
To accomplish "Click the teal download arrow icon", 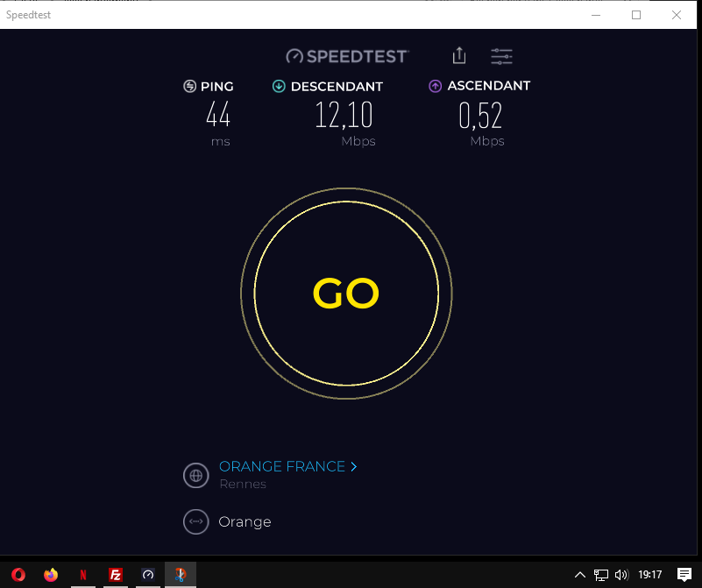I will pos(279,86).
